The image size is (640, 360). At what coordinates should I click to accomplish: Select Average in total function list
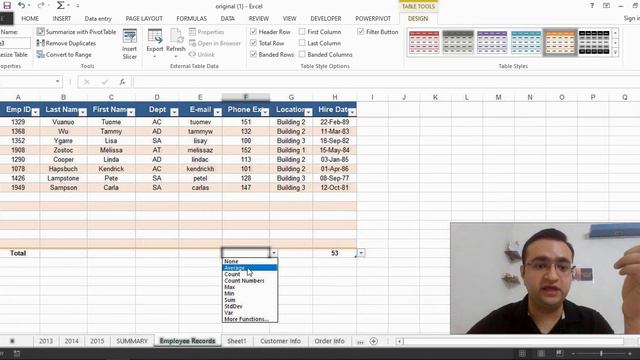point(250,268)
